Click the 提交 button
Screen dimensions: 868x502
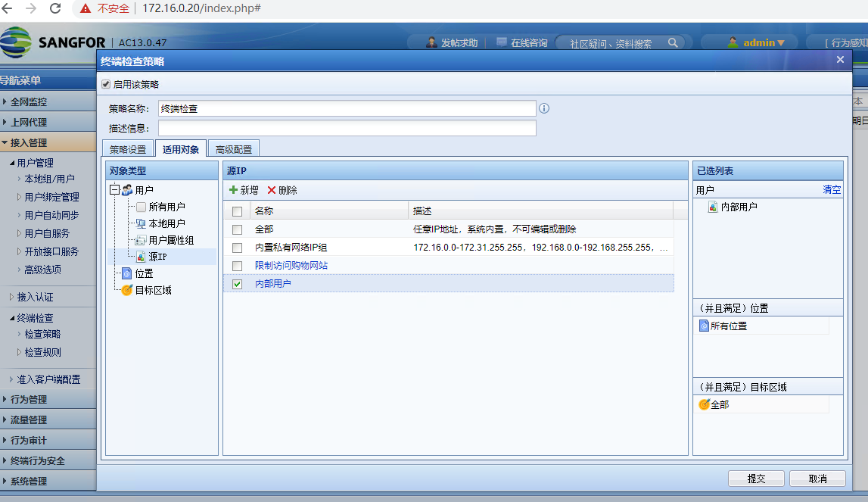[x=755, y=479]
